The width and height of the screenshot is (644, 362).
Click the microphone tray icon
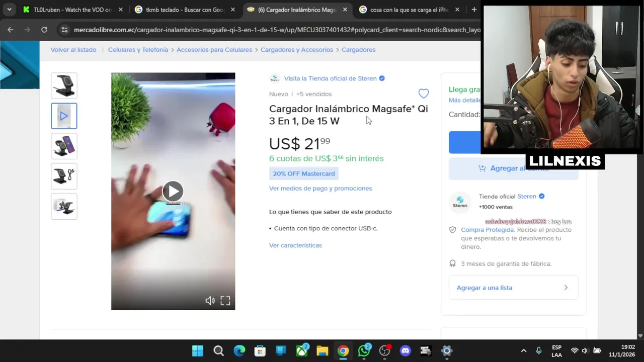(539, 351)
